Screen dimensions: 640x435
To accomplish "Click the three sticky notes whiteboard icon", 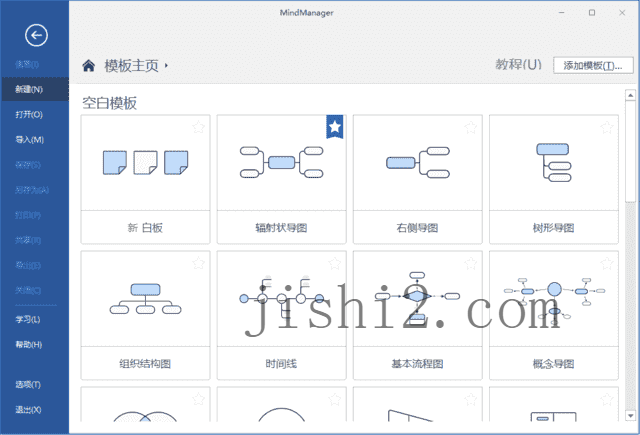I will (145, 162).
